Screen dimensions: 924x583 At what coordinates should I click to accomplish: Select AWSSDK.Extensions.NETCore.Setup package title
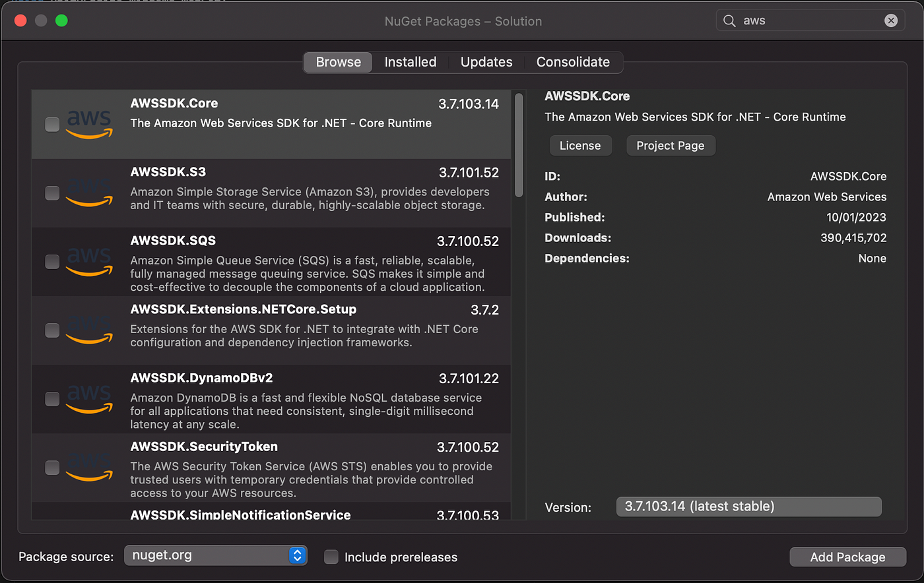click(x=244, y=309)
